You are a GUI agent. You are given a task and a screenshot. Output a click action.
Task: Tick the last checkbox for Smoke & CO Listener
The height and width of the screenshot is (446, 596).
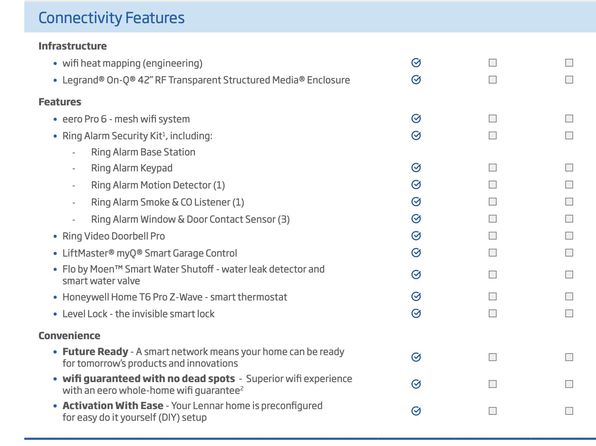pos(569,202)
